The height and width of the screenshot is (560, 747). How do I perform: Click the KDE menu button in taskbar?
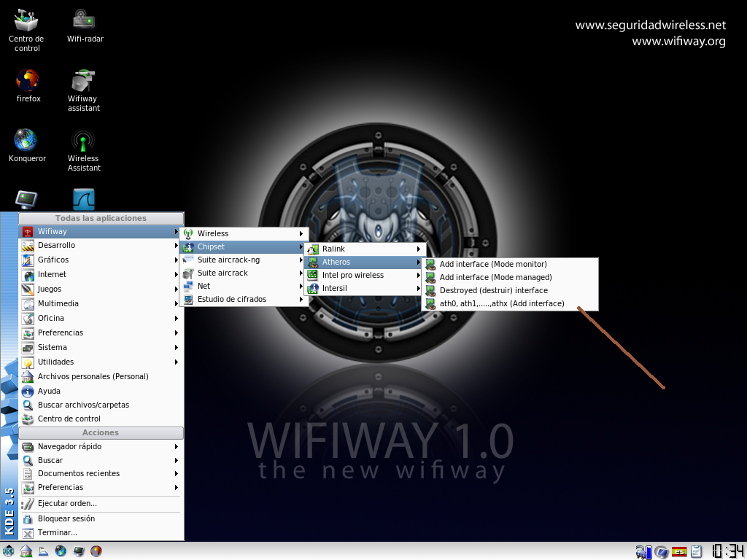pos(9,551)
